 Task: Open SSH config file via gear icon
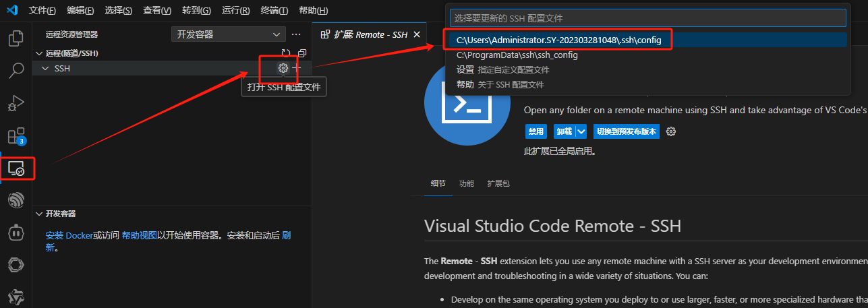point(283,68)
